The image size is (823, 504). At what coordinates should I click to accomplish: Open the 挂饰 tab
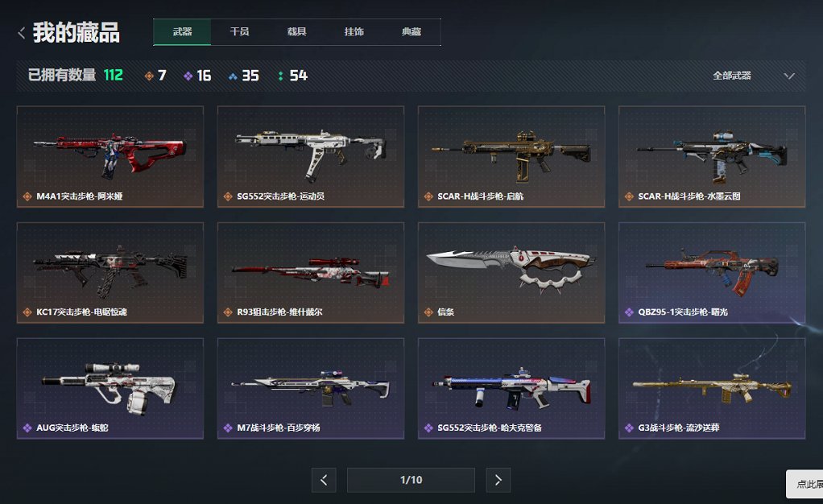tap(354, 32)
